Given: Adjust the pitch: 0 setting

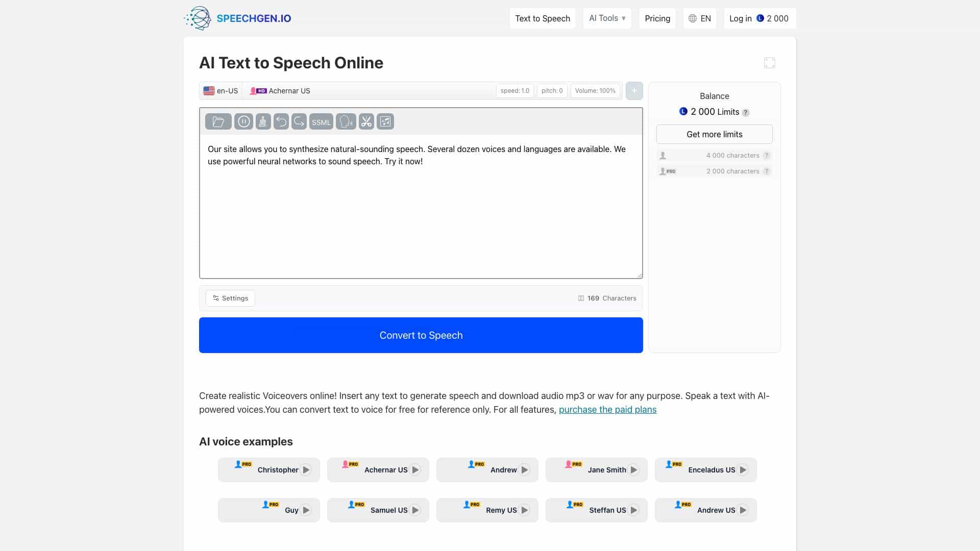Looking at the screenshot, I should coord(552,91).
